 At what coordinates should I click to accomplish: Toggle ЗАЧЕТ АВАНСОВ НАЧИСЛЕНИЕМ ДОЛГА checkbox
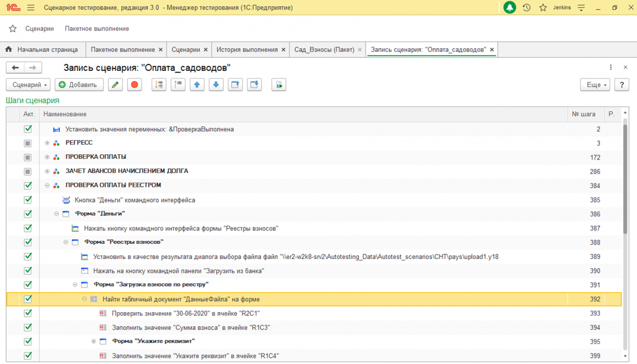coord(28,171)
